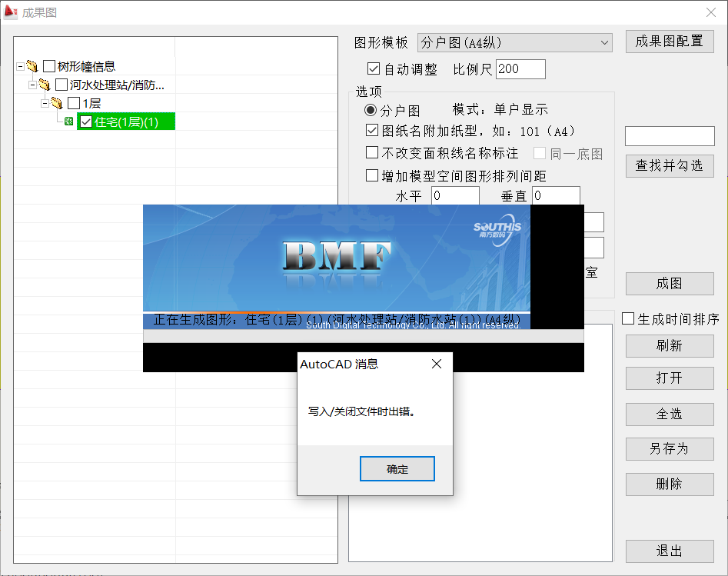
Task: Check the 河水处理站/消防... checkbox
Action: coord(61,85)
